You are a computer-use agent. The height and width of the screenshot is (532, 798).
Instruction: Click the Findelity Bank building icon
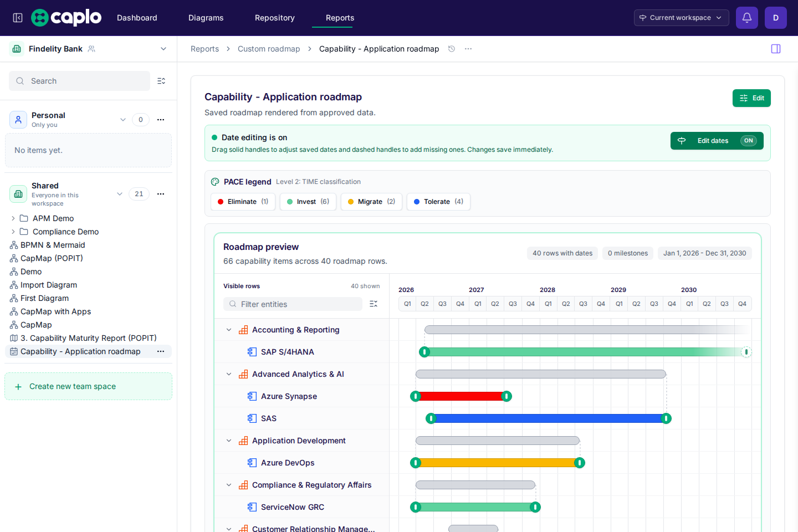pos(17,49)
